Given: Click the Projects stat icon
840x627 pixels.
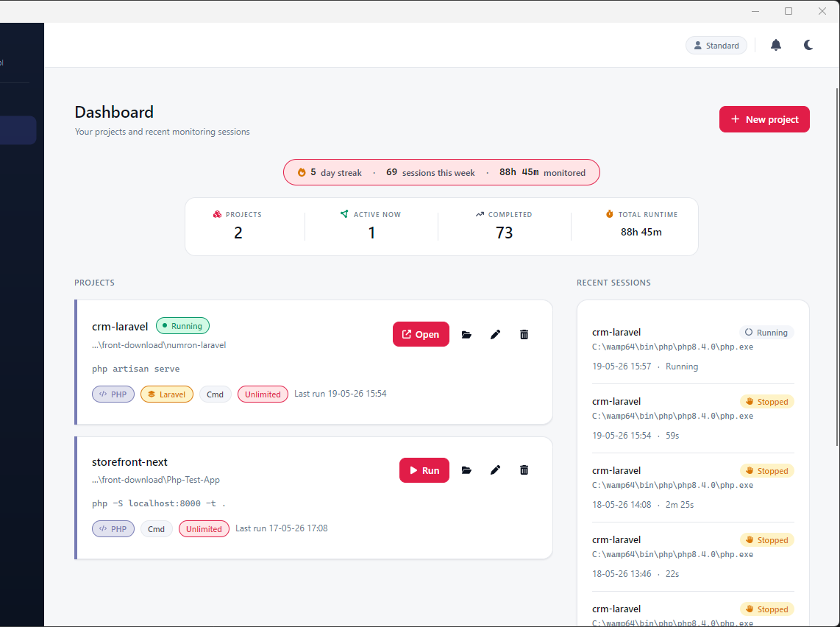Looking at the screenshot, I should click(217, 214).
